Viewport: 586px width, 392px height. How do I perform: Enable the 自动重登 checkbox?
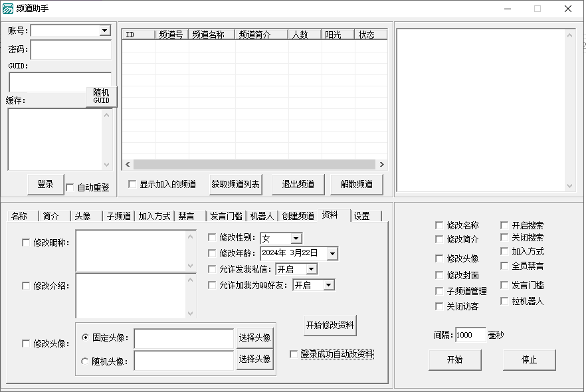[70, 188]
